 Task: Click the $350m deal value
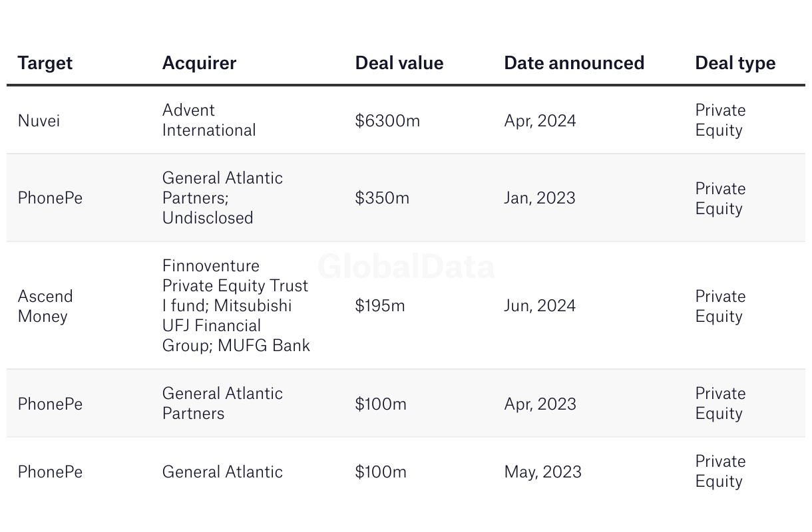point(382,198)
